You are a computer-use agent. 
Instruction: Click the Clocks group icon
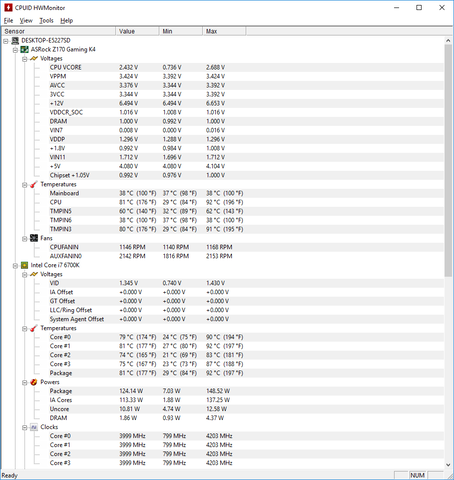point(34,427)
